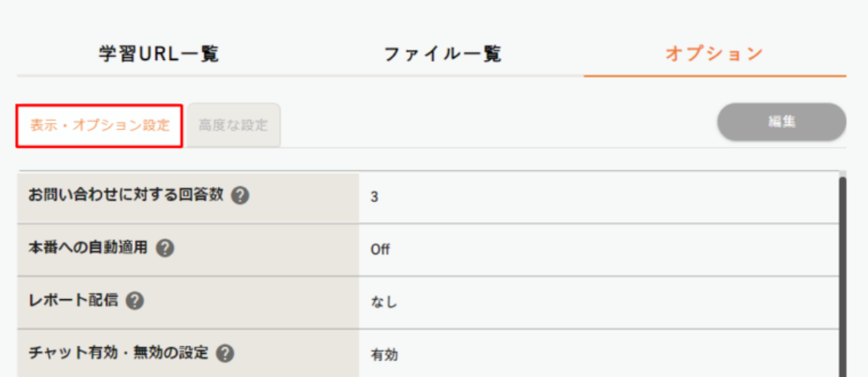The image size is (868, 377).
Task: Click the Off value for auto-apply
Action: click(x=380, y=249)
